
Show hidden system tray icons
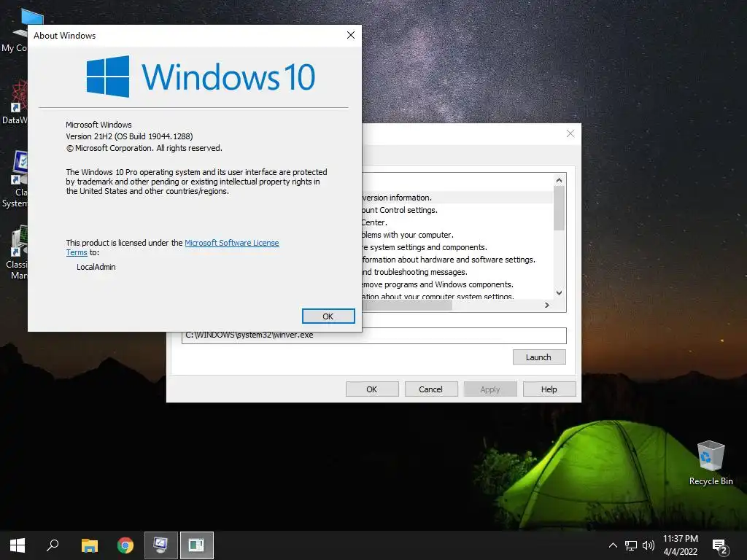pos(613,545)
